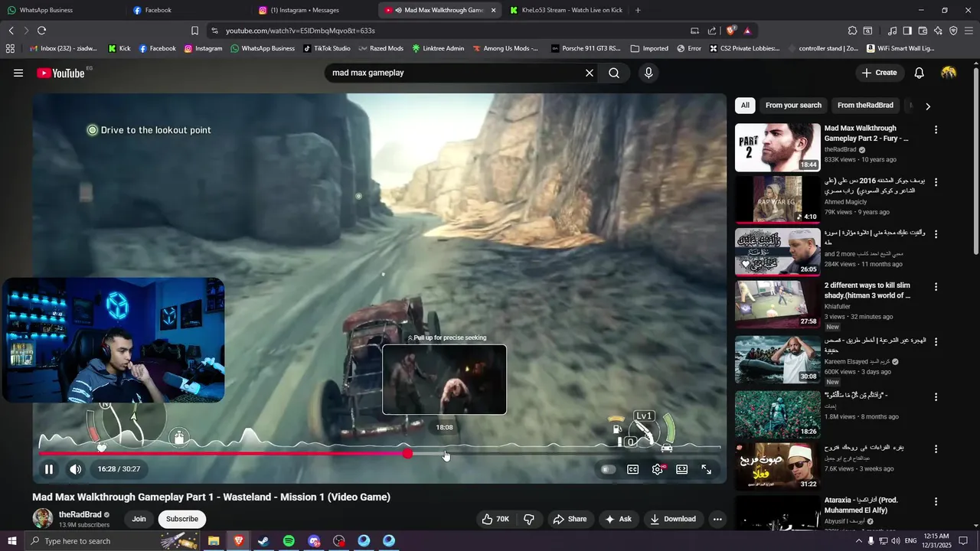The width and height of the screenshot is (980, 551).
Task: Dislike the video
Action: 529,519
